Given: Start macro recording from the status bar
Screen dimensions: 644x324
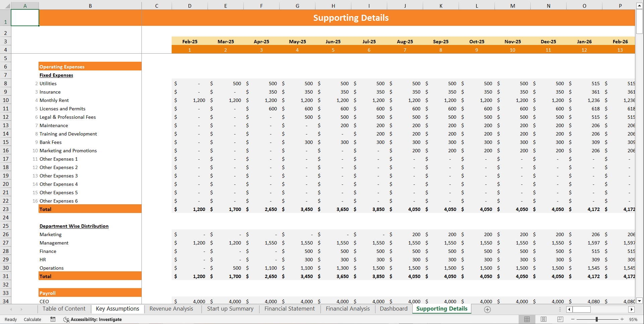Looking at the screenshot, I should point(53,319).
